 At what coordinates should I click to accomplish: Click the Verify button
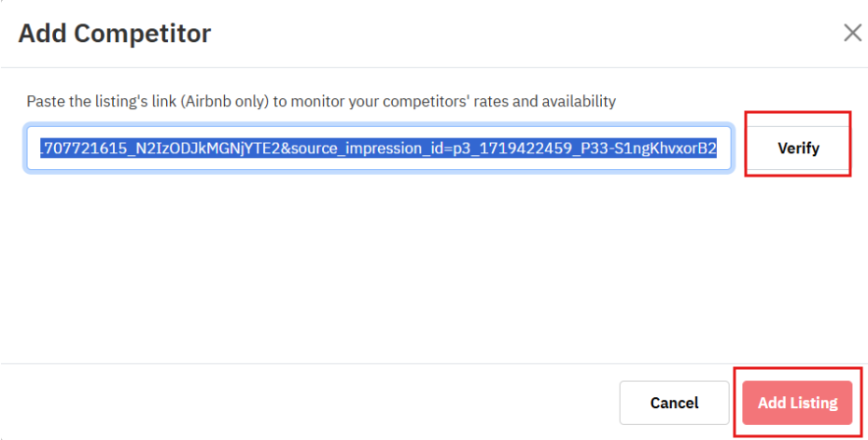point(798,148)
